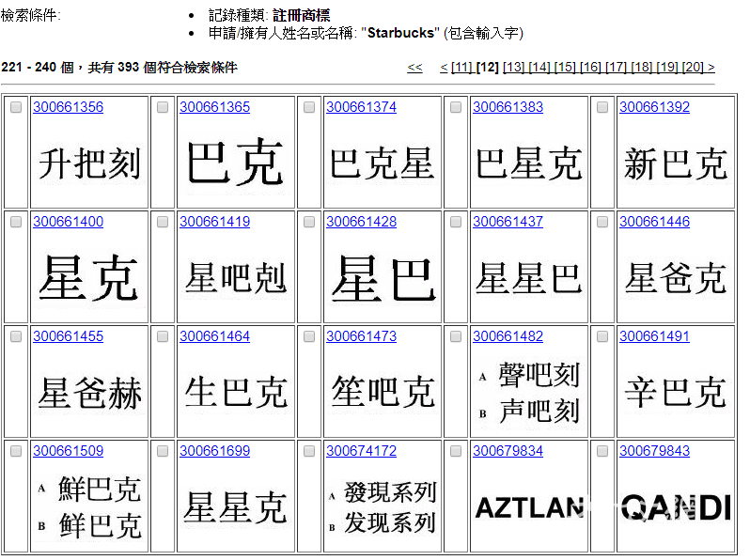750x560 pixels.
Task: Click the 辛巴克 trademark image
Action: [x=676, y=392]
